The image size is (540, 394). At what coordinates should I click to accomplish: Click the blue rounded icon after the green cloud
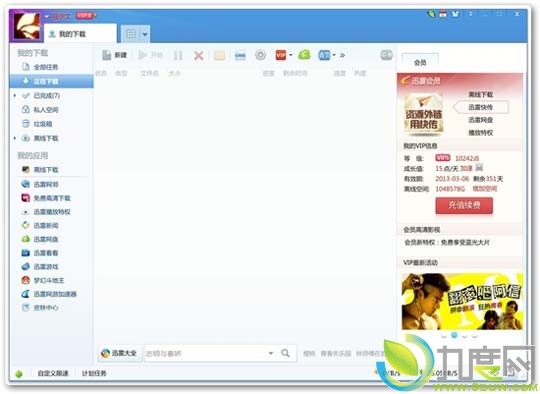pyautogui.click(x=324, y=55)
